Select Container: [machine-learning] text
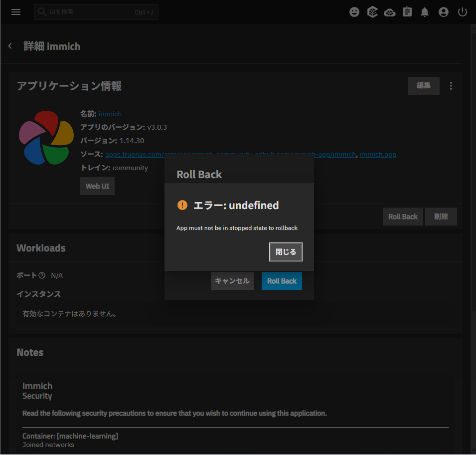Viewport: 476px width, 455px height. (70, 436)
